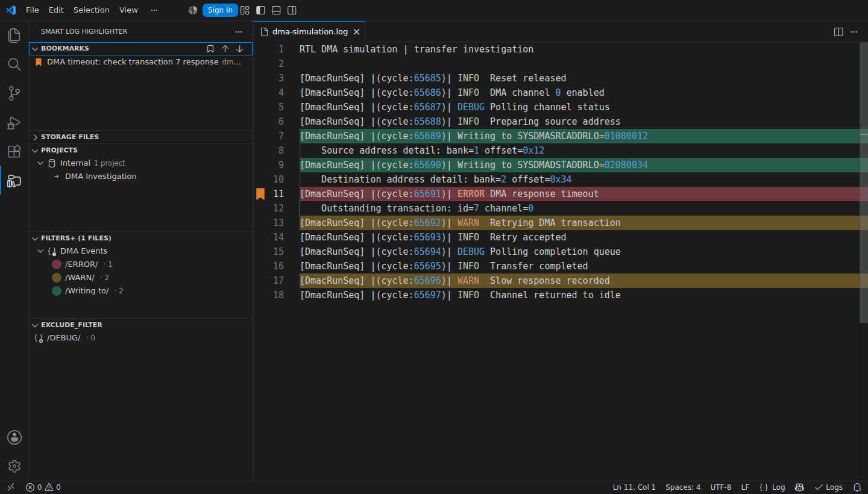Select the dma-simulation.log editor tab
This screenshot has height=494, width=868.
(x=309, y=32)
